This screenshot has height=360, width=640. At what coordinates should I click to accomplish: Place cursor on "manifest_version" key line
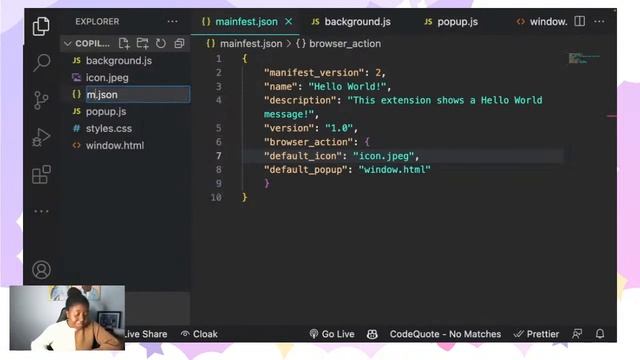click(314, 73)
